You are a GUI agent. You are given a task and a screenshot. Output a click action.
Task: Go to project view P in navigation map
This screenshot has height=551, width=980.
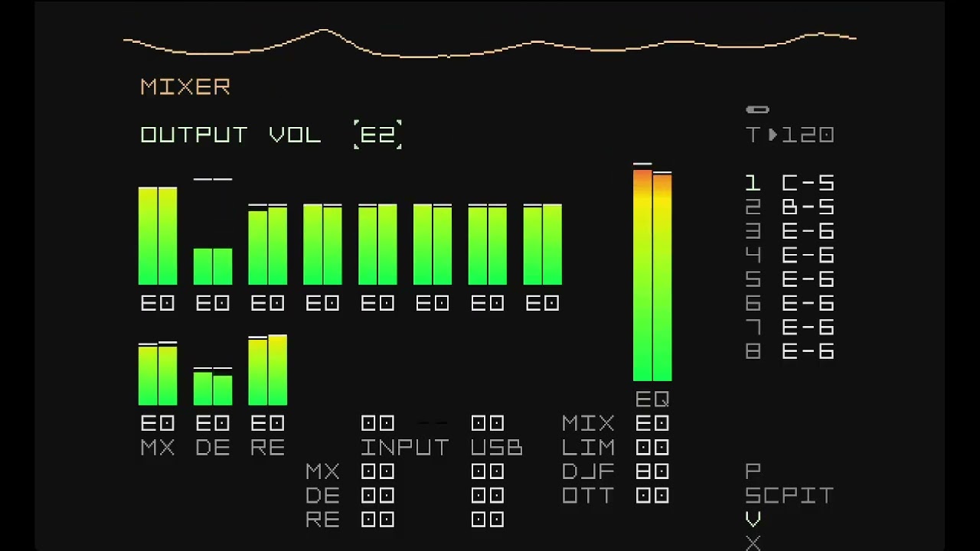[x=753, y=471]
